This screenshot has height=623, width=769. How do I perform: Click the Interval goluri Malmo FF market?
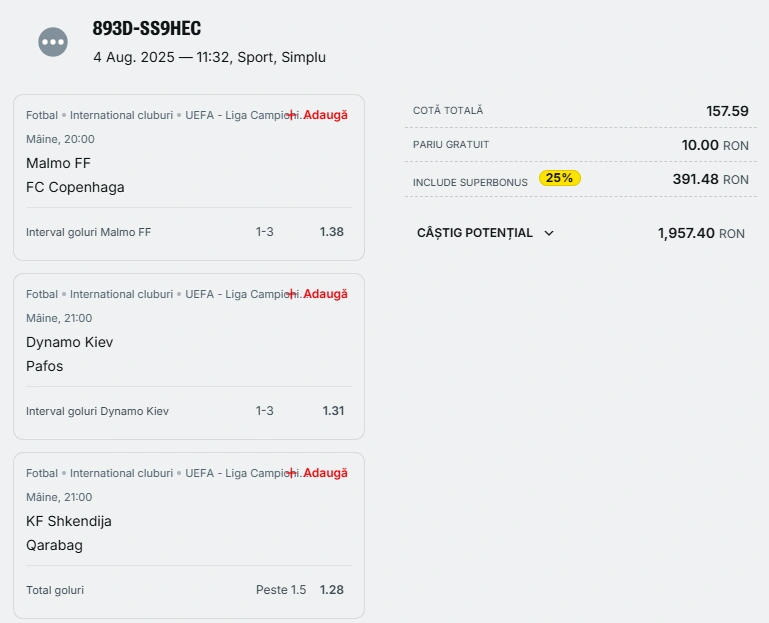(x=88, y=232)
